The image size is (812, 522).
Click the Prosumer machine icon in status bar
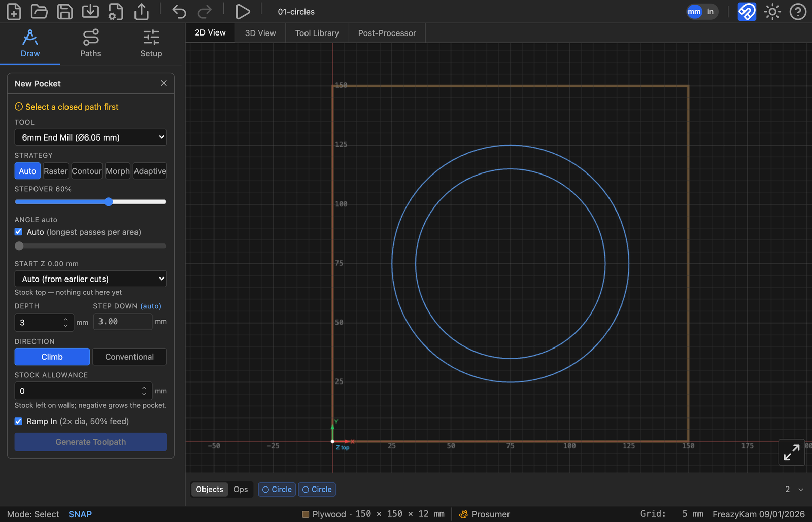pyautogui.click(x=463, y=514)
